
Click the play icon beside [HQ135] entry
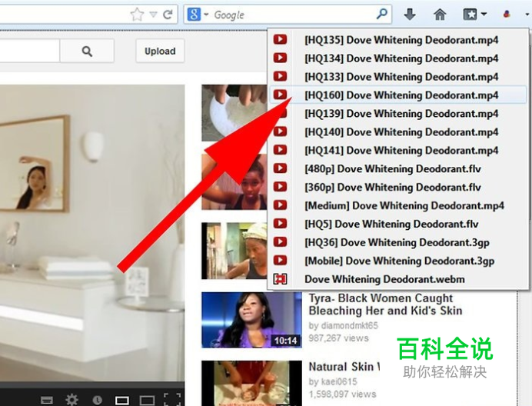[281, 39]
